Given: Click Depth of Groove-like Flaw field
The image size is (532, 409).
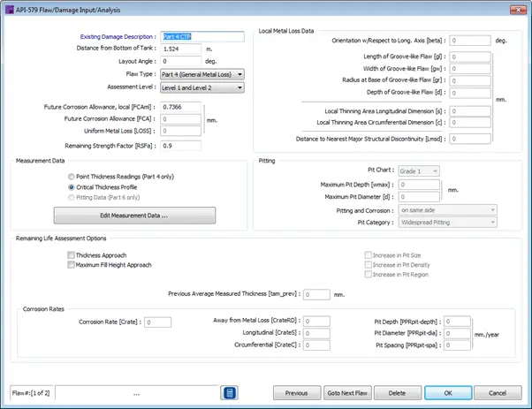Looking at the screenshot, I should tap(470, 93).
